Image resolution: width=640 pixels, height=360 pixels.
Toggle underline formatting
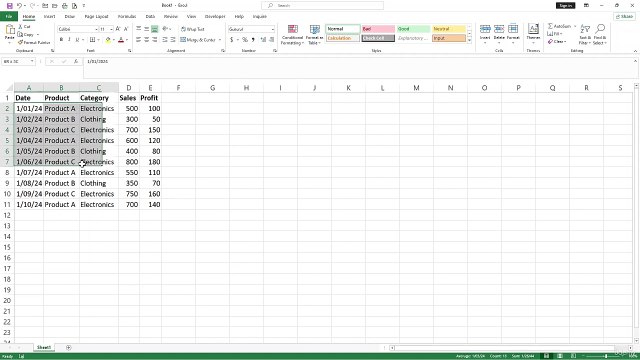[x=77, y=40]
